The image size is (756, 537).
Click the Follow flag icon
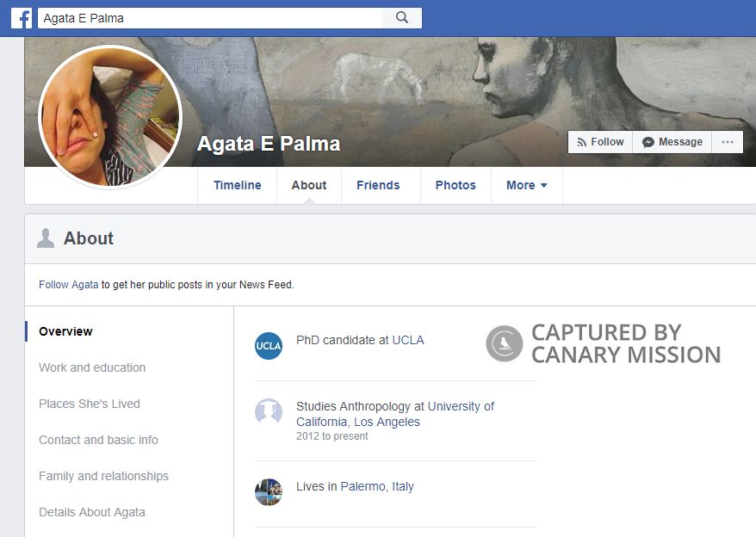click(x=584, y=141)
